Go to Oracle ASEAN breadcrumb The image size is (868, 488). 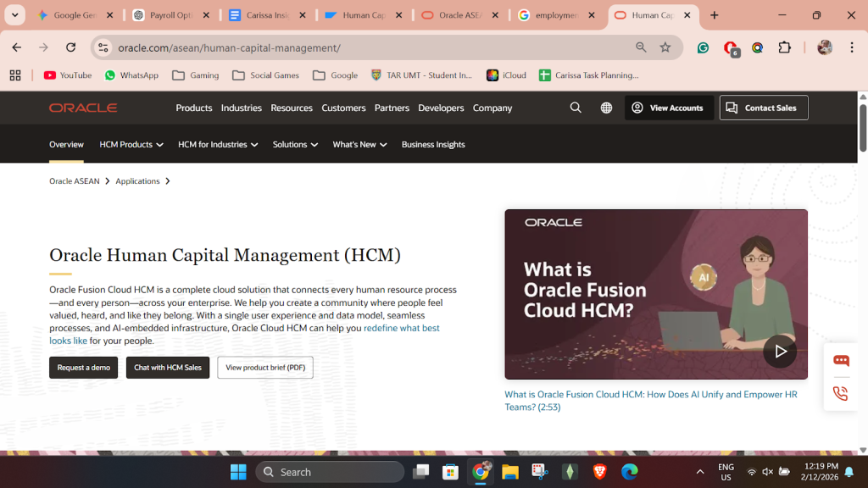click(75, 181)
